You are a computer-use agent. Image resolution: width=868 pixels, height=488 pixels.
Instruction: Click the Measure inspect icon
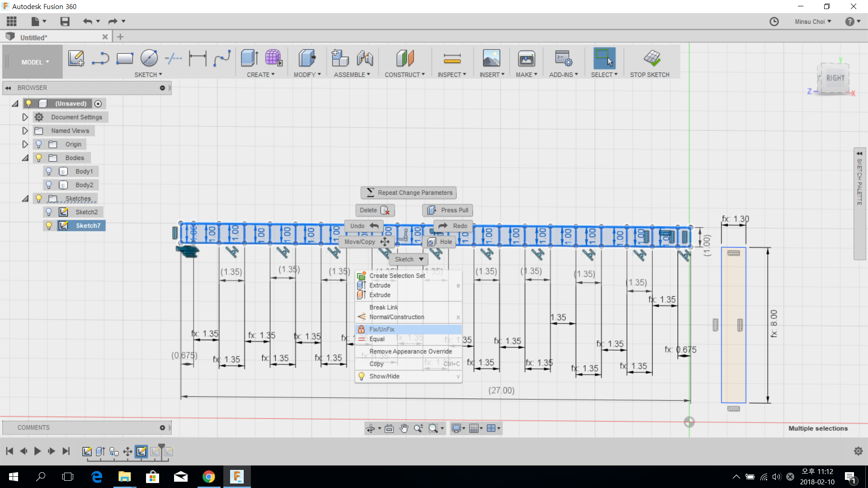click(x=452, y=58)
